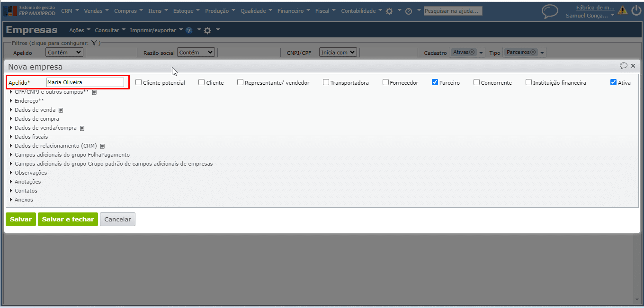The width and height of the screenshot is (644, 308).
Task: Open the Imprimir/exportar menu
Action: pos(156,30)
